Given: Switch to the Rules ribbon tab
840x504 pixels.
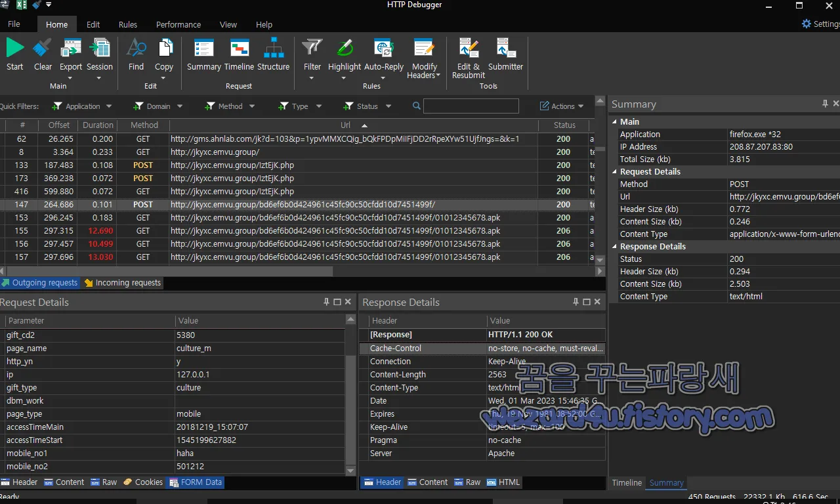Looking at the screenshot, I should [128, 24].
